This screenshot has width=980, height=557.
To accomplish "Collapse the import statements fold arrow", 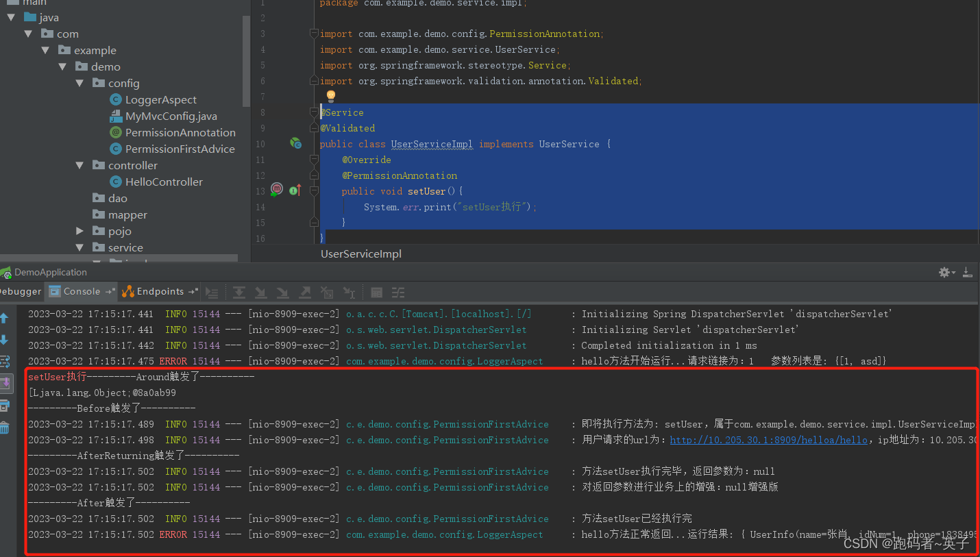I will click(x=314, y=34).
